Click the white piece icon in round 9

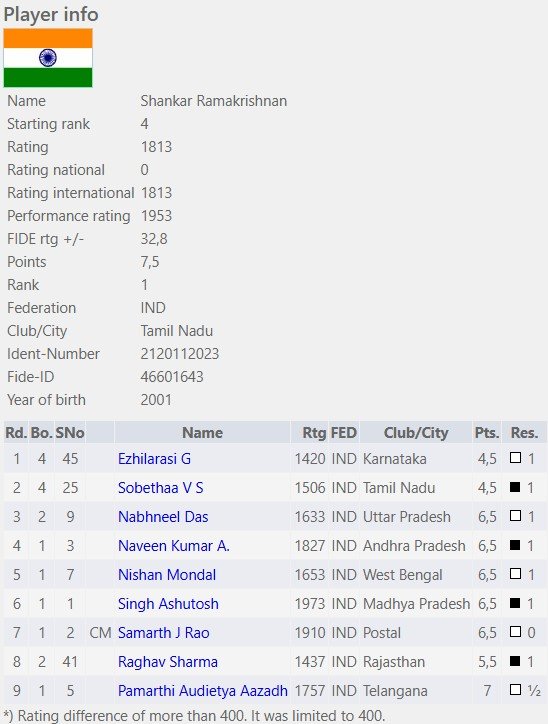515,690
